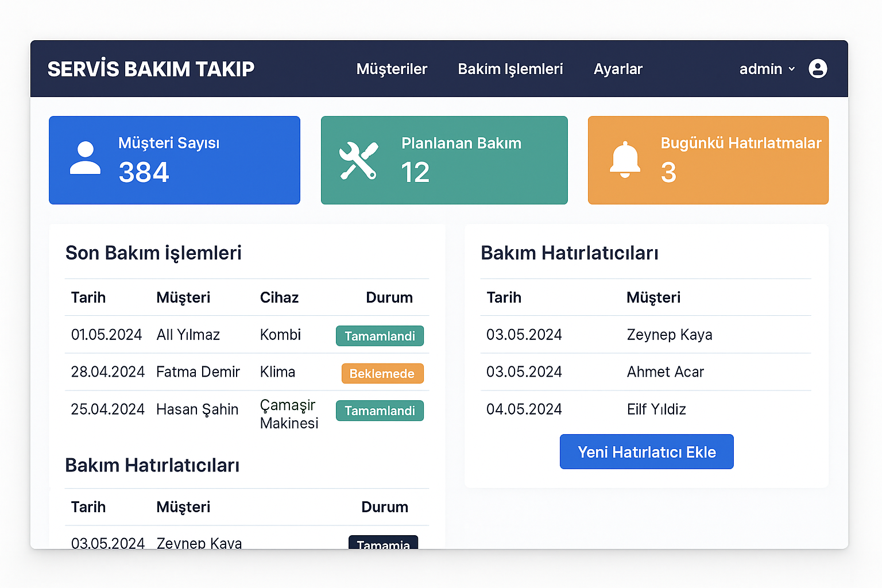Click Tamamlandi badge in the Kombi row
This screenshot has width=882, height=588.
[x=380, y=336]
